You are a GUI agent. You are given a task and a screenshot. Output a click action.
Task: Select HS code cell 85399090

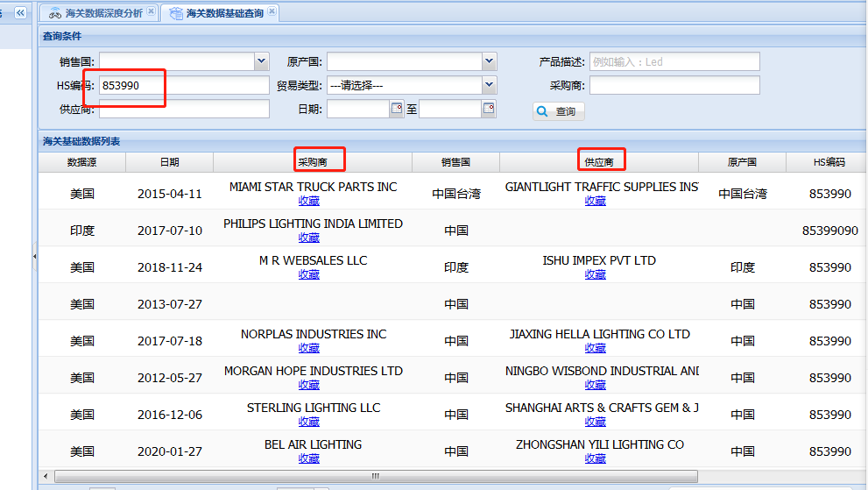click(x=829, y=231)
